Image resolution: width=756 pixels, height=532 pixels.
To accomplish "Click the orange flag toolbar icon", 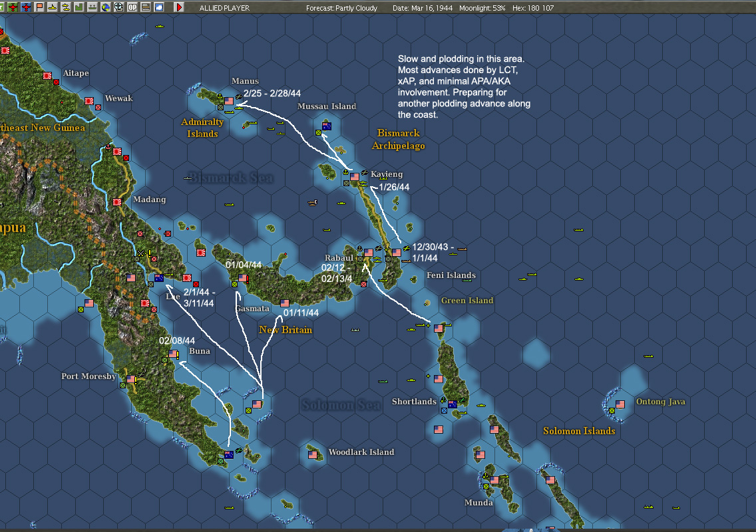I will pyautogui.click(x=39, y=7).
